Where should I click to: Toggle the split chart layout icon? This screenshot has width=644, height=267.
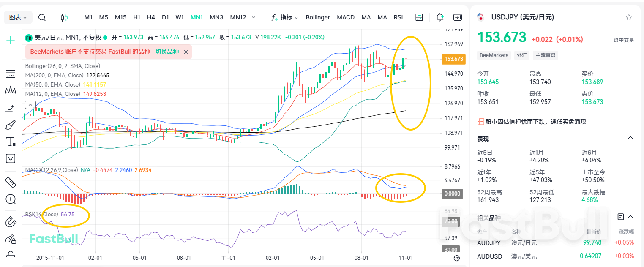(x=419, y=17)
